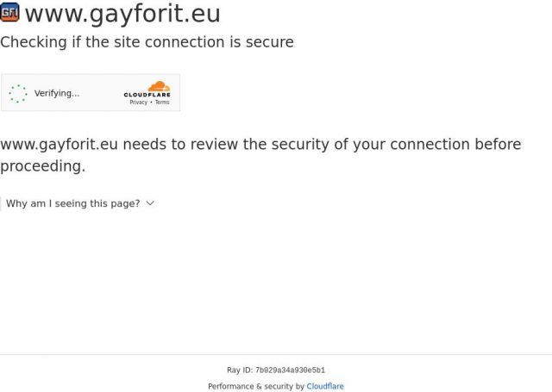Click the "needs to review the security" paragraph
Image resolution: width=552 pixels, height=392 pixels.
click(x=260, y=145)
